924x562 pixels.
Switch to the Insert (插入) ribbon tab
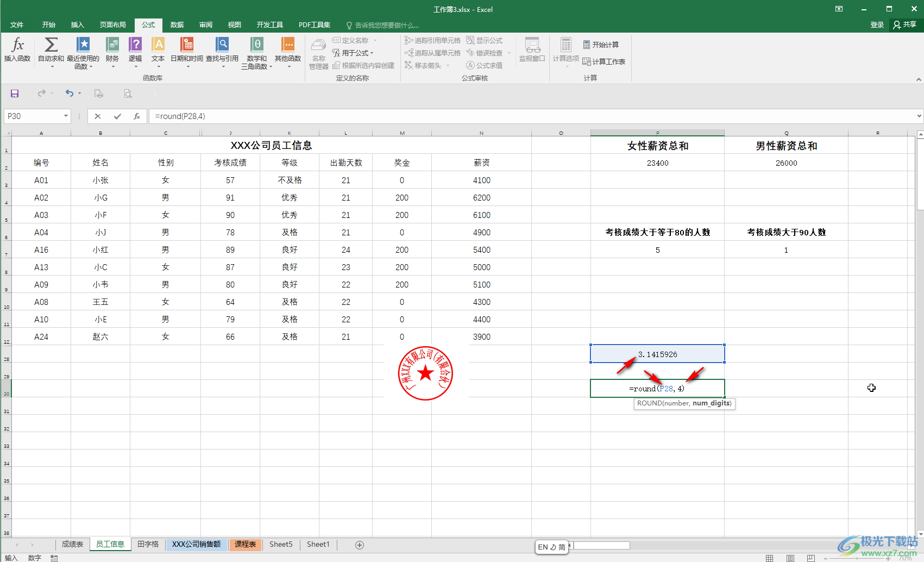pos(78,25)
